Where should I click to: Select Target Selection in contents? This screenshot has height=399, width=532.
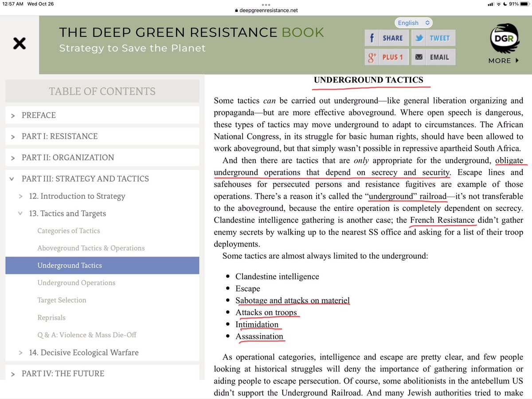click(62, 300)
